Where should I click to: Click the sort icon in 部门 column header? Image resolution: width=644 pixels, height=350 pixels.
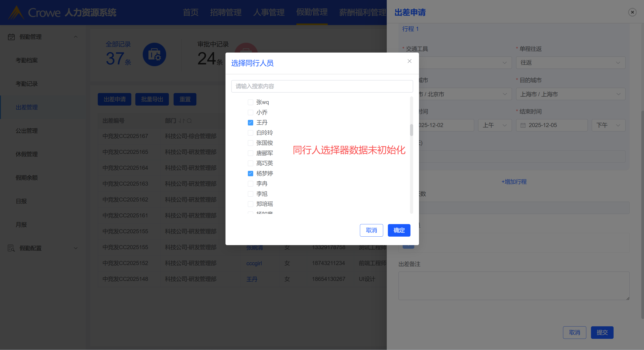click(182, 121)
